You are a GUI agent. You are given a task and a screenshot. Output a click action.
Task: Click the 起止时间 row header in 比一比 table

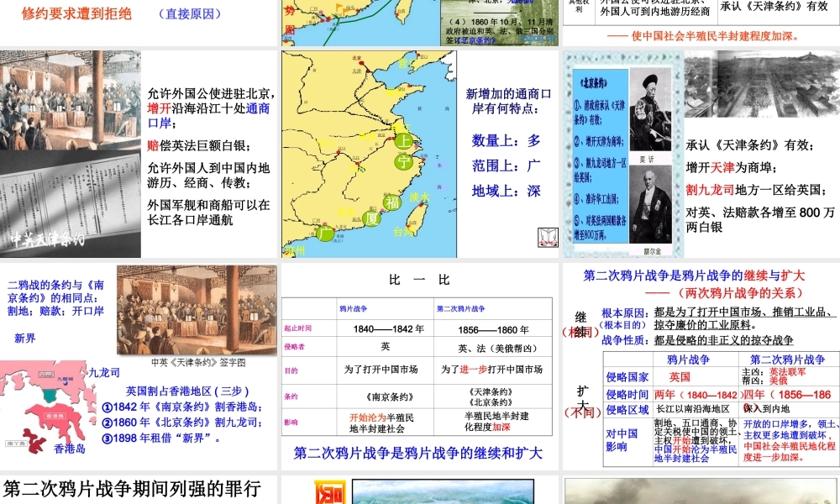point(298,328)
